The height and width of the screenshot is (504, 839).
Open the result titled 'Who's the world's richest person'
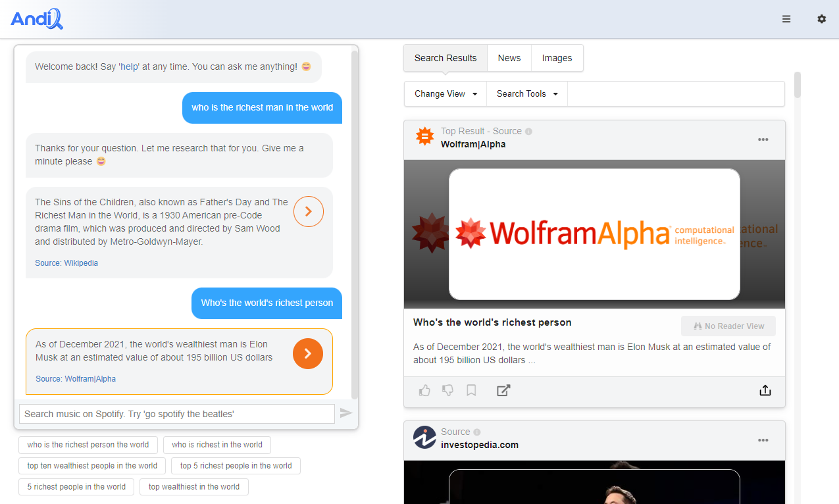click(492, 322)
